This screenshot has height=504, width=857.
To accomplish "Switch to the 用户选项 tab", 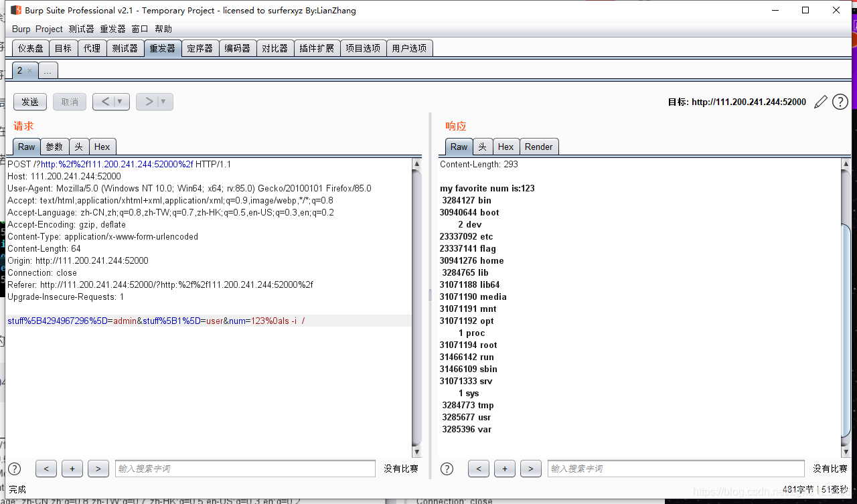I will (409, 48).
